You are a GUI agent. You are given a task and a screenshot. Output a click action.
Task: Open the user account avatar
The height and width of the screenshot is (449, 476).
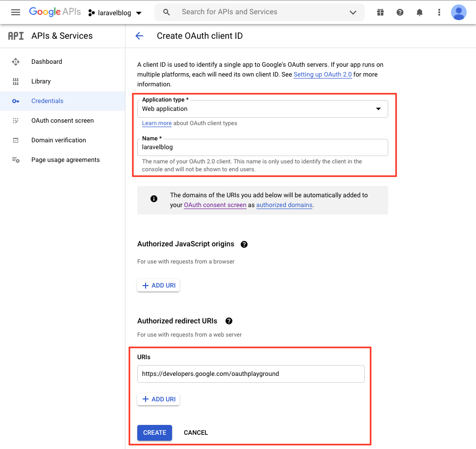click(x=459, y=12)
